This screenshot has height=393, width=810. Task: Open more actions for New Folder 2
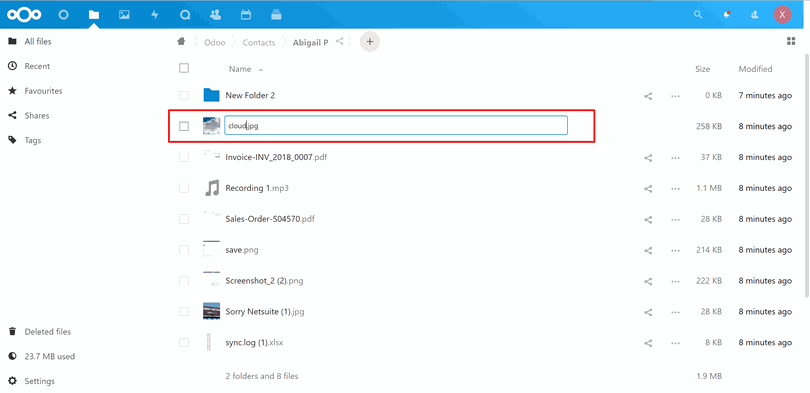tap(675, 96)
